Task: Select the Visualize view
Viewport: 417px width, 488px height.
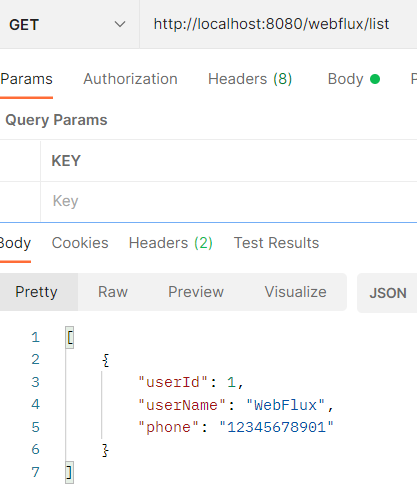Action: click(x=296, y=292)
